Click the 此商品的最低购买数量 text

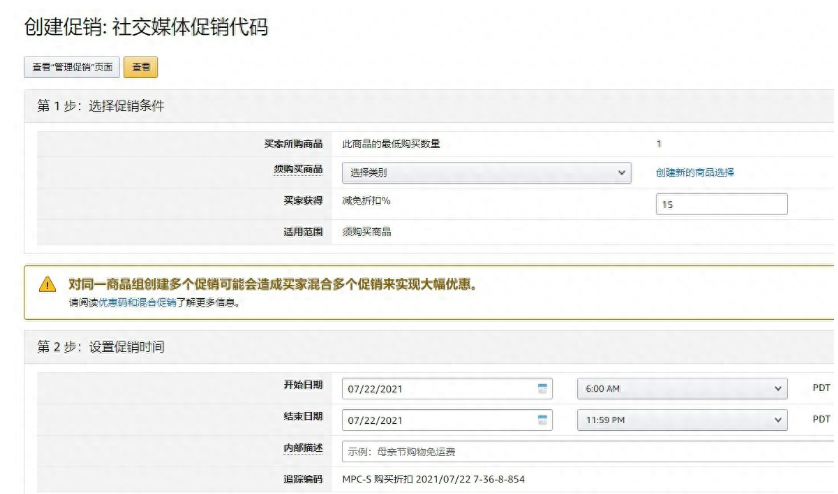point(391,144)
